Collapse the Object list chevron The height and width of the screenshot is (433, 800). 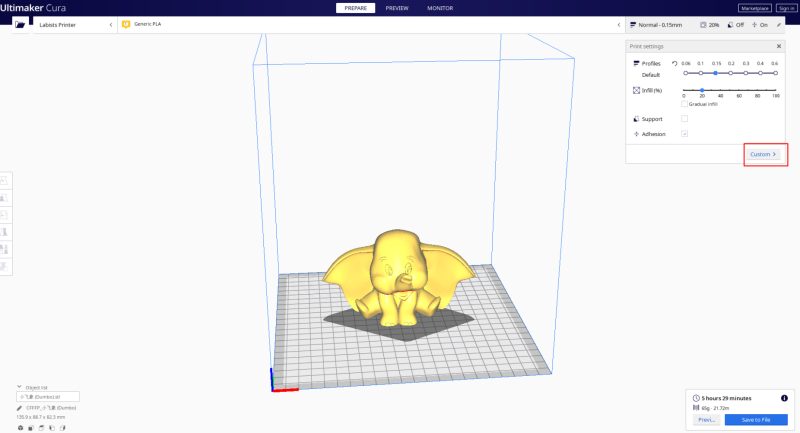[19, 387]
